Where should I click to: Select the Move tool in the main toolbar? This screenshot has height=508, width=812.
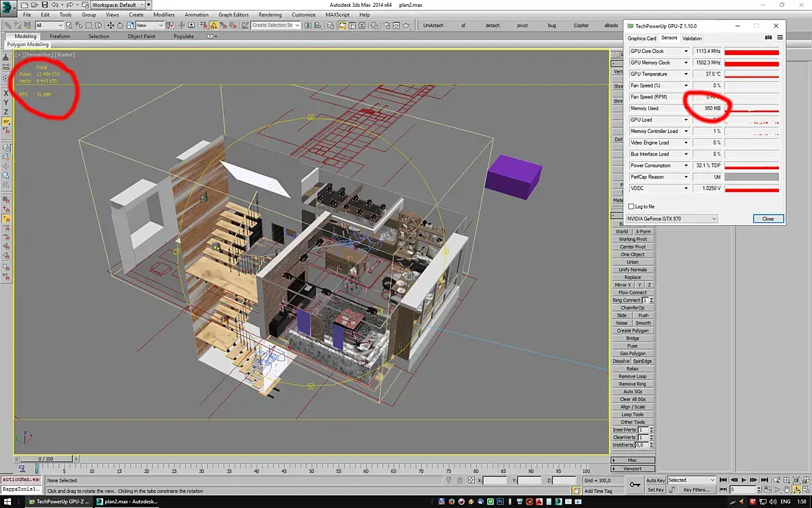[111, 25]
